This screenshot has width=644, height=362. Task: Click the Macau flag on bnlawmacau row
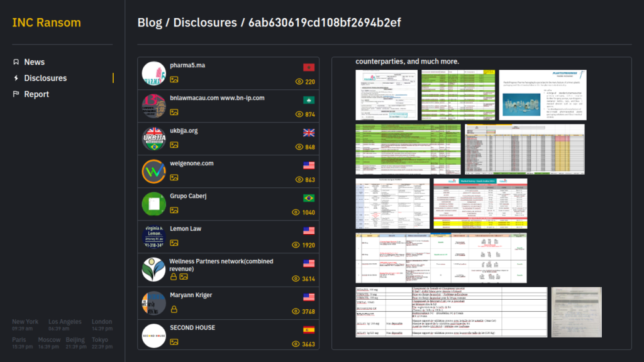click(x=309, y=100)
